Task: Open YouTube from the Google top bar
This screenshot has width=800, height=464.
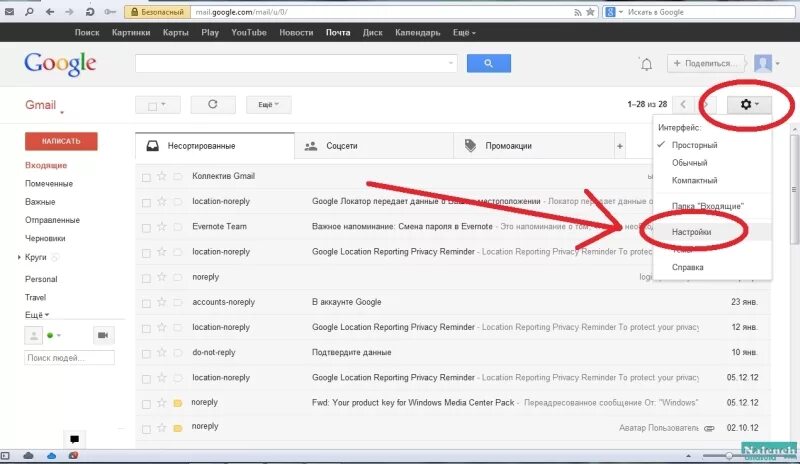Action: [x=249, y=33]
